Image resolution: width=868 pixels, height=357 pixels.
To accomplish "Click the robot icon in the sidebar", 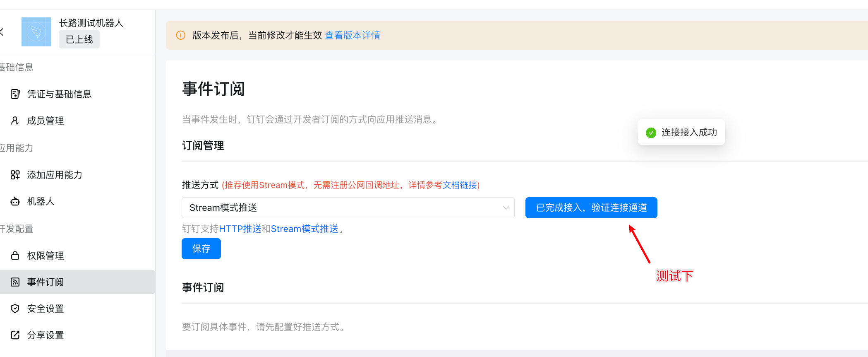I will [15, 201].
